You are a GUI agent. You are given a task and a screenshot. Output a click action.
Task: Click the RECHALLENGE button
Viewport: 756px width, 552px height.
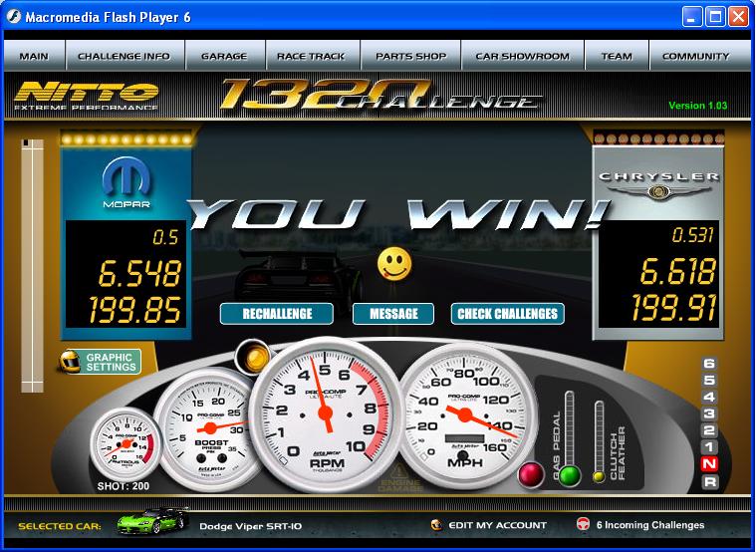[x=277, y=314]
